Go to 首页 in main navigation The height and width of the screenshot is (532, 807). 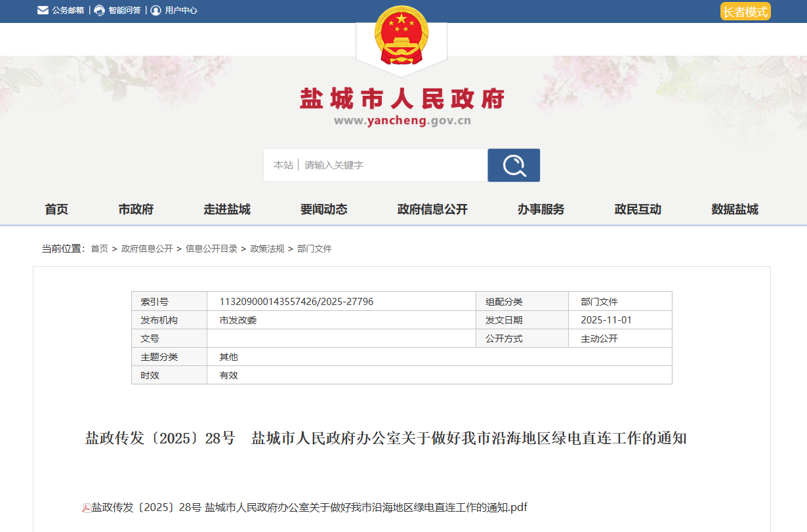56,209
